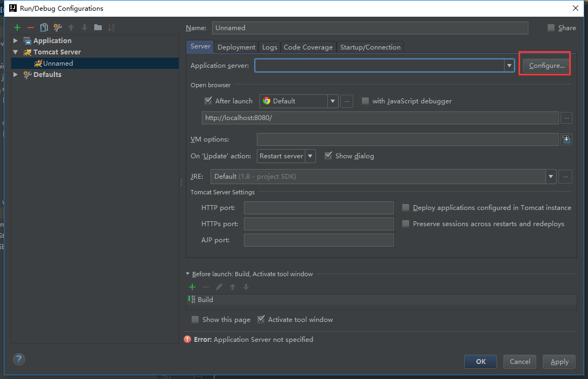Viewport: 588px width, 379px height.
Task: Open Code Coverage tab
Action: 308,47
